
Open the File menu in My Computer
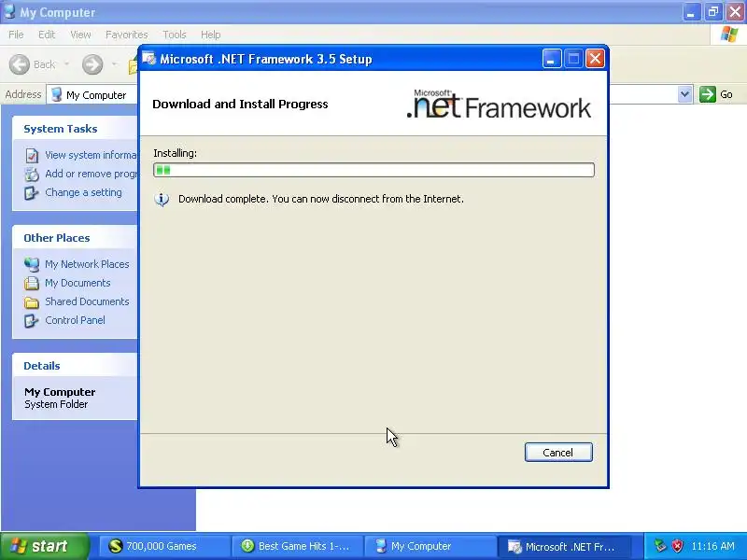[x=16, y=35]
